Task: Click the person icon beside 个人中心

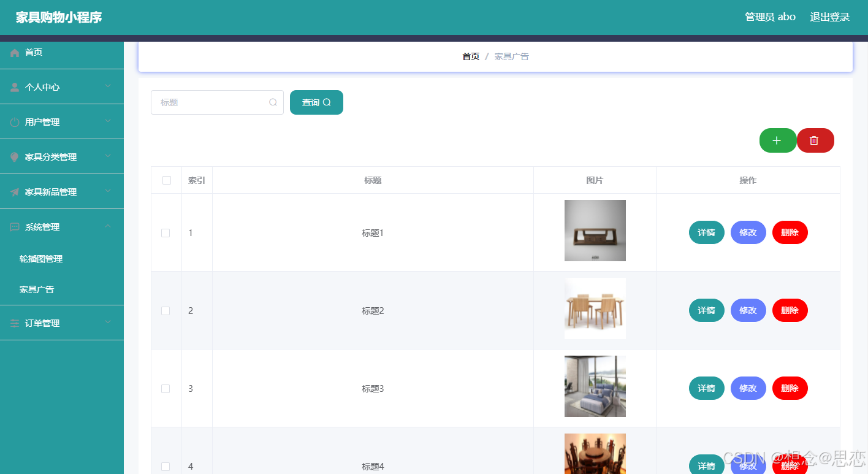Action: click(x=15, y=87)
